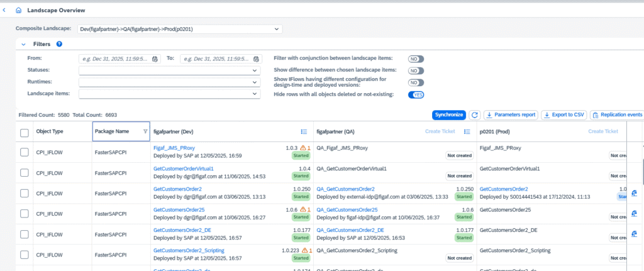
Task: Open the GetCustomerOrderVirtual1 link in Dev
Action: (184, 169)
